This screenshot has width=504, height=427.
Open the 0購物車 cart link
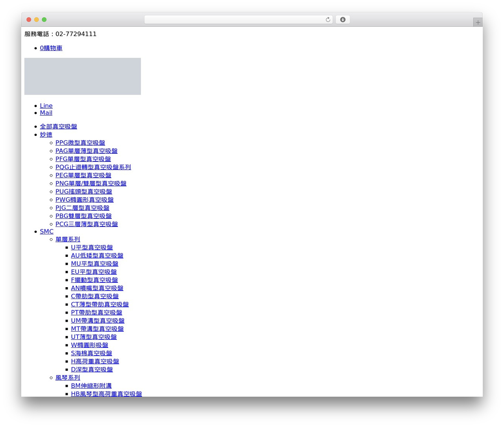(x=51, y=48)
